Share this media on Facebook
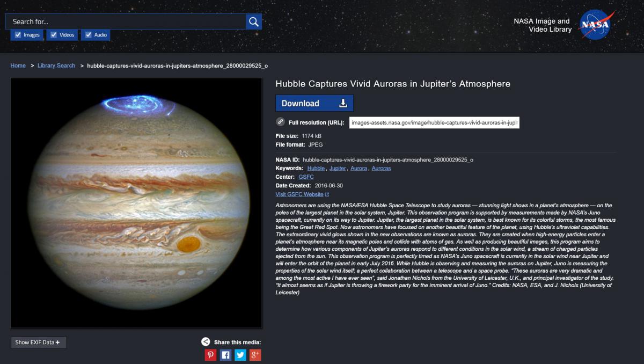 click(225, 355)
